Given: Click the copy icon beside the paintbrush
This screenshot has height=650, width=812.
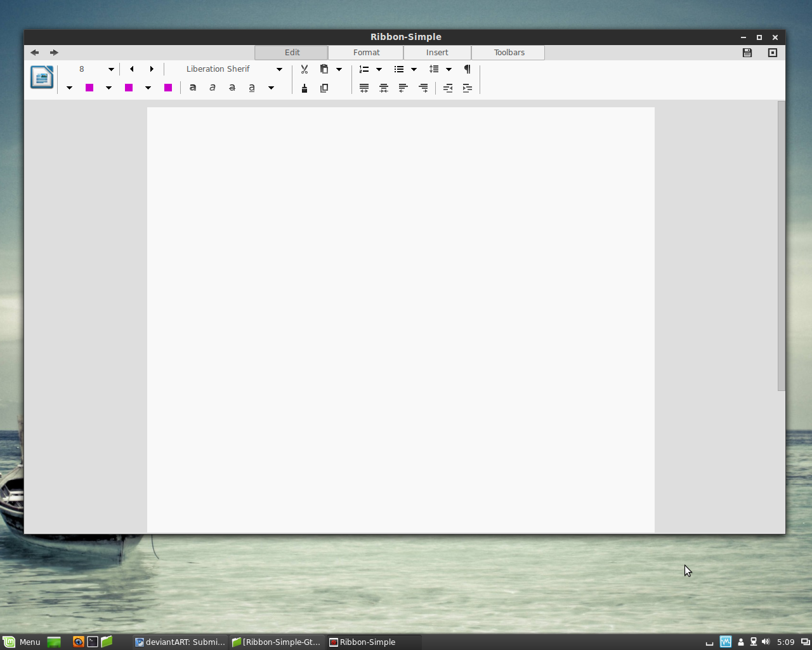Looking at the screenshot, I should tap(324, 88).
